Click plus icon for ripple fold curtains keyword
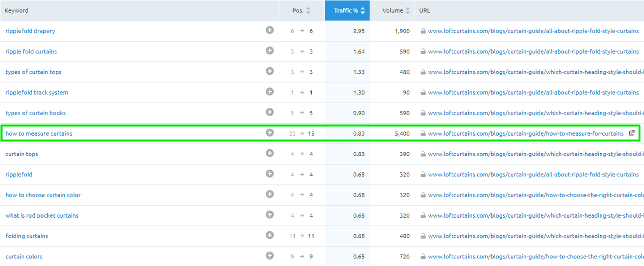The height and width of the screenshot is (266, 644). [270, 51]
